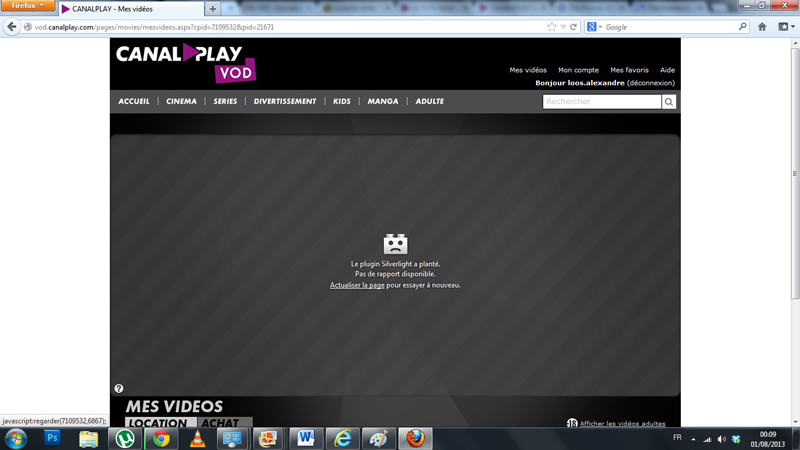Image resolution: width=800 pixels, height=450 pixels.
Task: Open the search engine selector dropdown
Action: pos(594,27)
